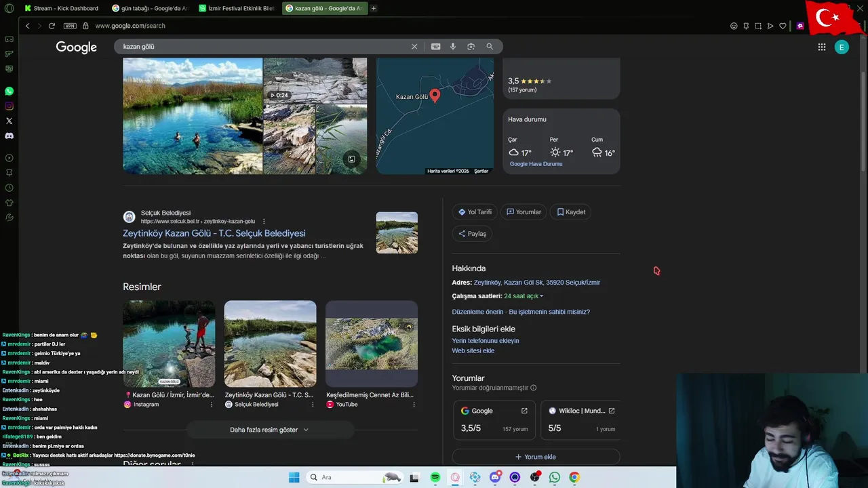Open the Zeytinköy, Kazan Göl Sk address link
The height and width of the screenshot is (488, 868).
(537, 283)
